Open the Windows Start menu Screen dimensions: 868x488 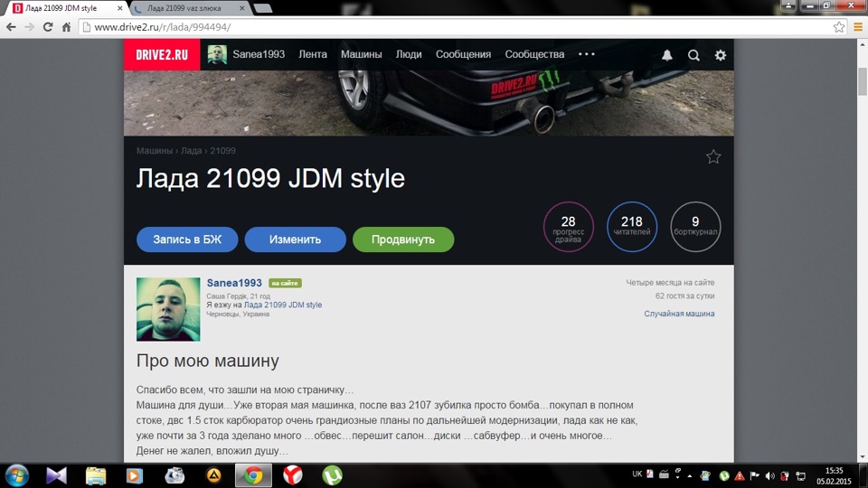(x=16, y=475)
